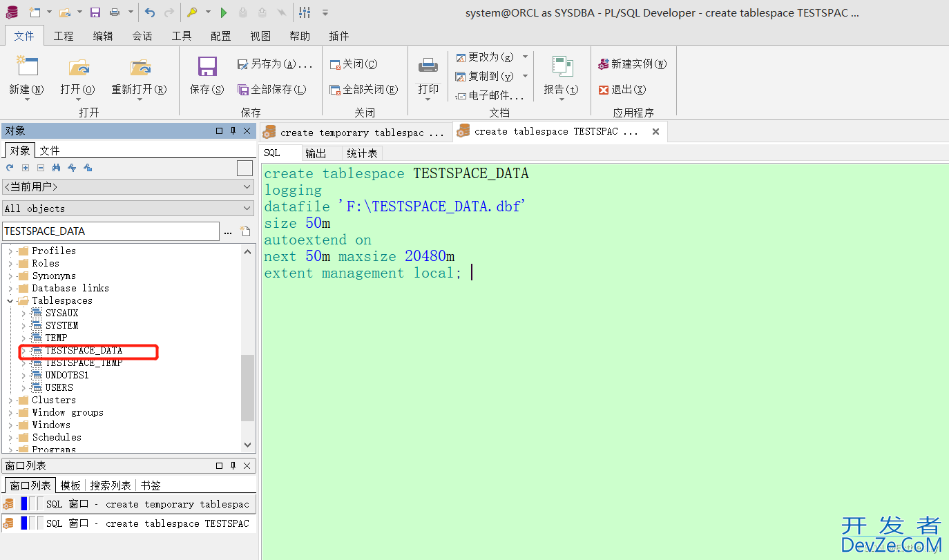Click 关闭(C) in ribbon

354,64
